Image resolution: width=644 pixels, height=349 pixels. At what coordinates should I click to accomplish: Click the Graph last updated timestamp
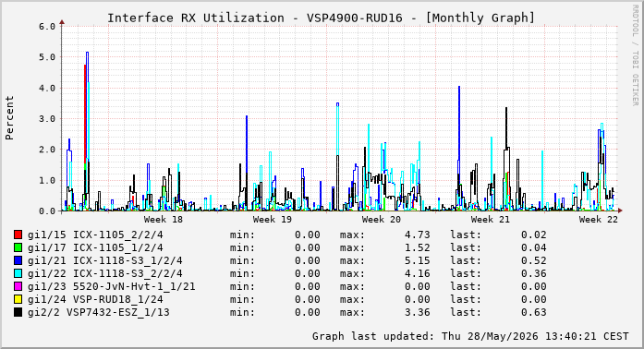(x=470, y=336)
